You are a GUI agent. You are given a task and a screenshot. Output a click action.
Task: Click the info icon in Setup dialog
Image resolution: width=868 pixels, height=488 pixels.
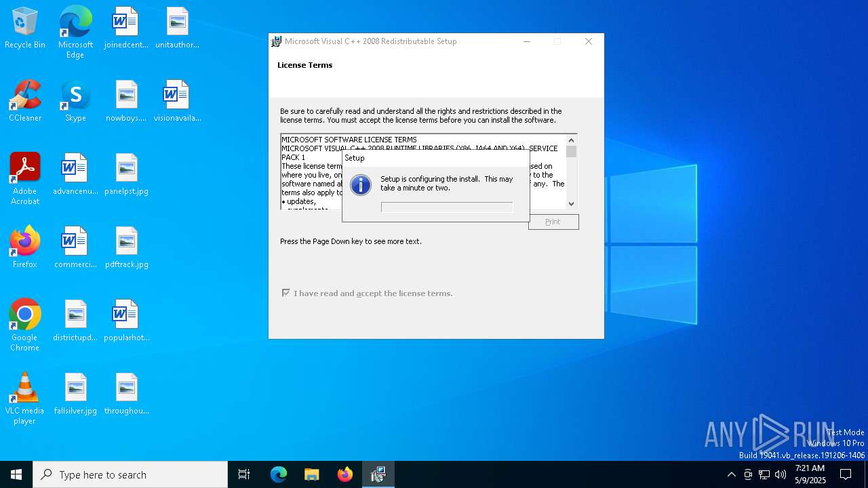361,184
